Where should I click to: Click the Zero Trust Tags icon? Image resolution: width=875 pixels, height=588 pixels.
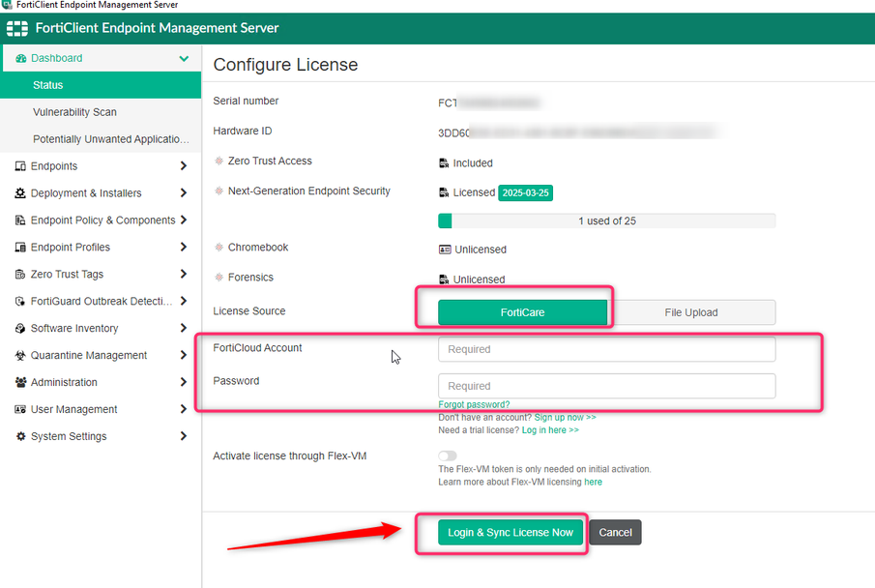pos(20,275)
